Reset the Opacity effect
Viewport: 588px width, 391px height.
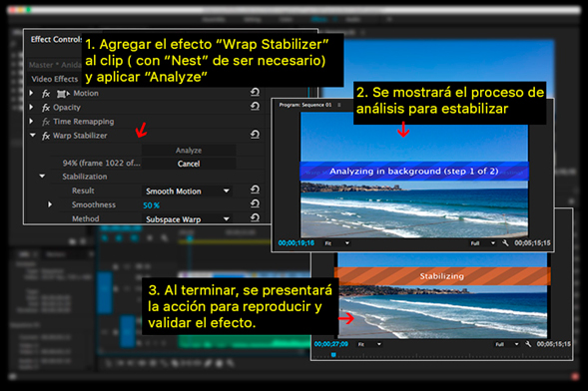255,107
